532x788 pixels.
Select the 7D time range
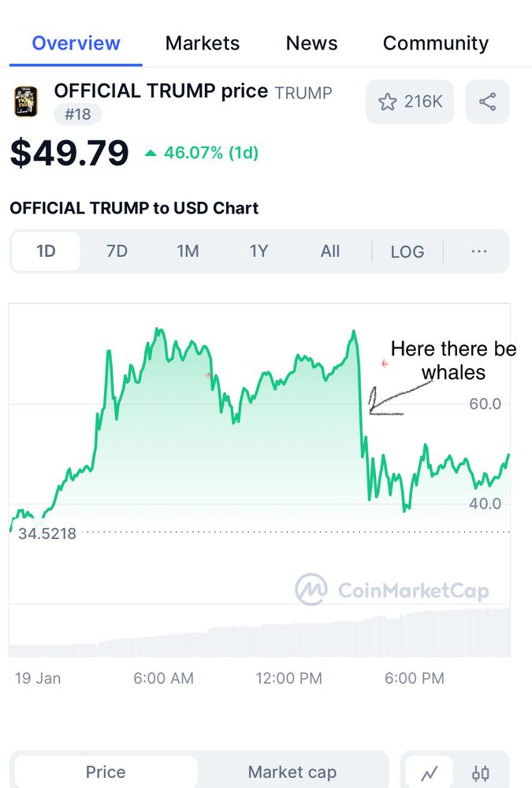pyautogui.click(x=117, y=251)
